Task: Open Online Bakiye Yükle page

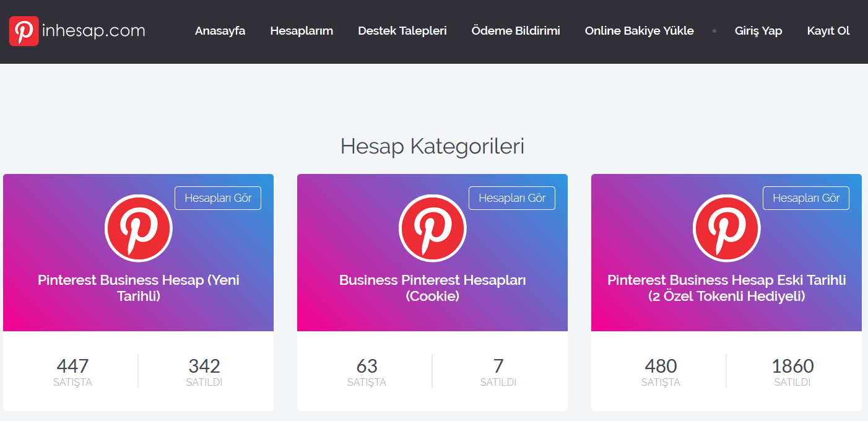Action: point(639,30)
